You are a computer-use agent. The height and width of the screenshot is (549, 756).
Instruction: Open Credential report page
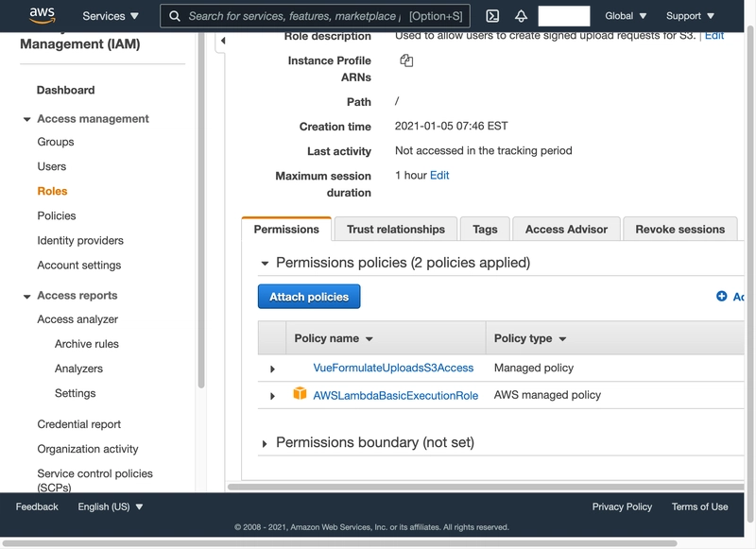click(x=79, y=424)
